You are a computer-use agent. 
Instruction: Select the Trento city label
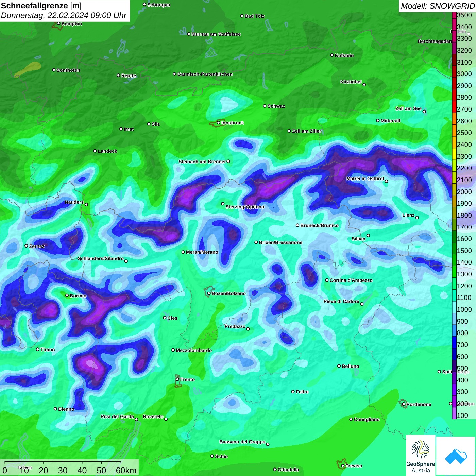click(188, 379)
